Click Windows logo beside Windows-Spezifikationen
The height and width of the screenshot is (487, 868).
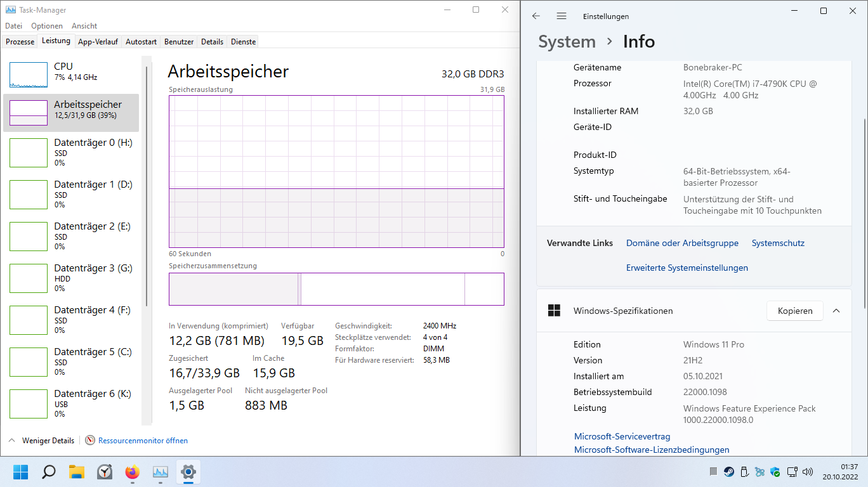554,311
